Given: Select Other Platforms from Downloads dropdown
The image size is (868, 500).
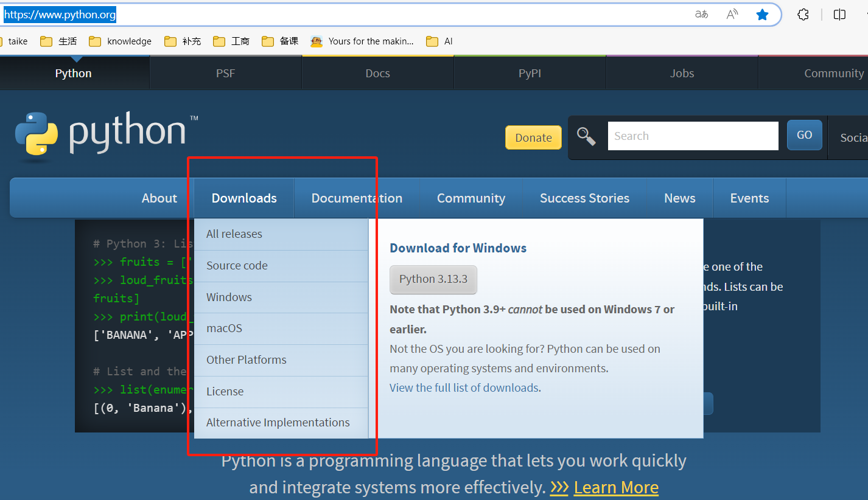Looking at the screenshot, I should (281, 360).
